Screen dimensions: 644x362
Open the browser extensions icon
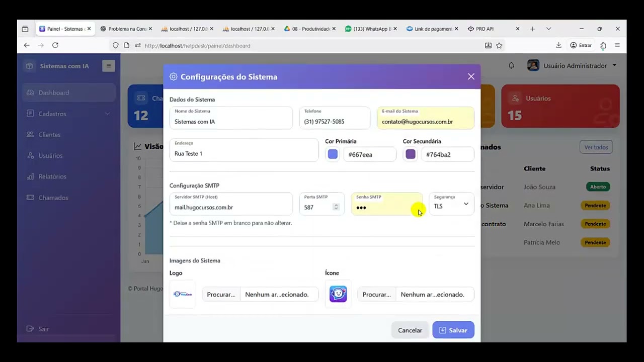point(603,45)
